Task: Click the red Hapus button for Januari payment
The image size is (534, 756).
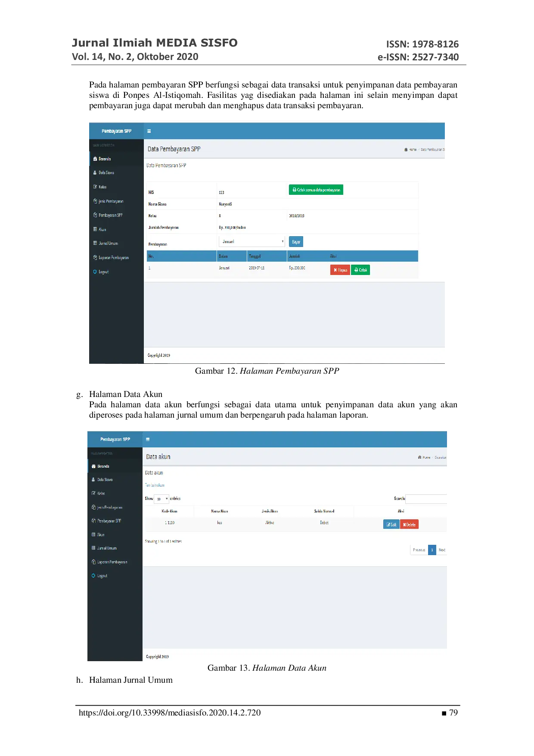Action: click(340, 270)
